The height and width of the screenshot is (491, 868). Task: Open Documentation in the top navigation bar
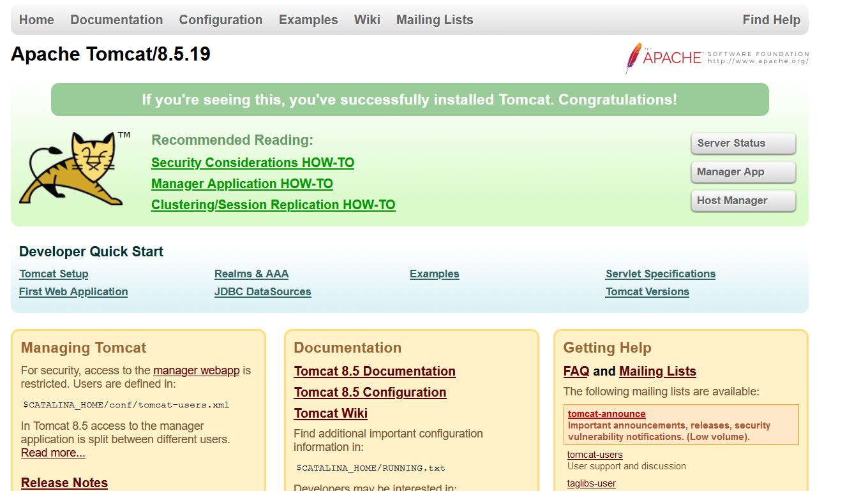[117, 20]
